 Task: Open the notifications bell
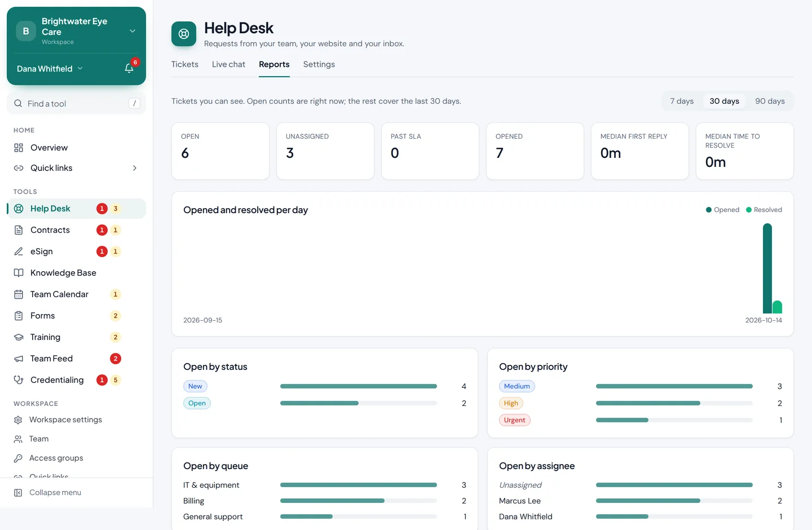coord(129,68)
